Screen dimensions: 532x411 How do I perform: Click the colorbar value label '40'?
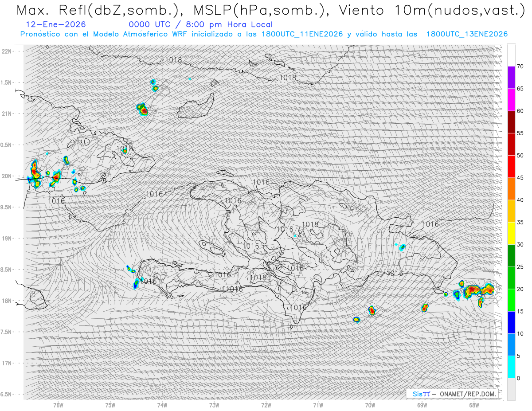pyautogui.click(x=520, y=200)
